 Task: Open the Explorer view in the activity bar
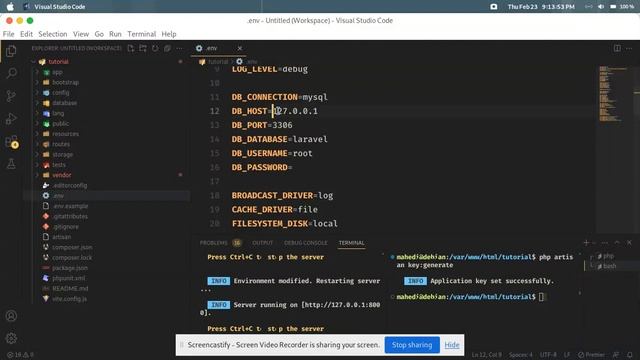click(x=11, y=51)
